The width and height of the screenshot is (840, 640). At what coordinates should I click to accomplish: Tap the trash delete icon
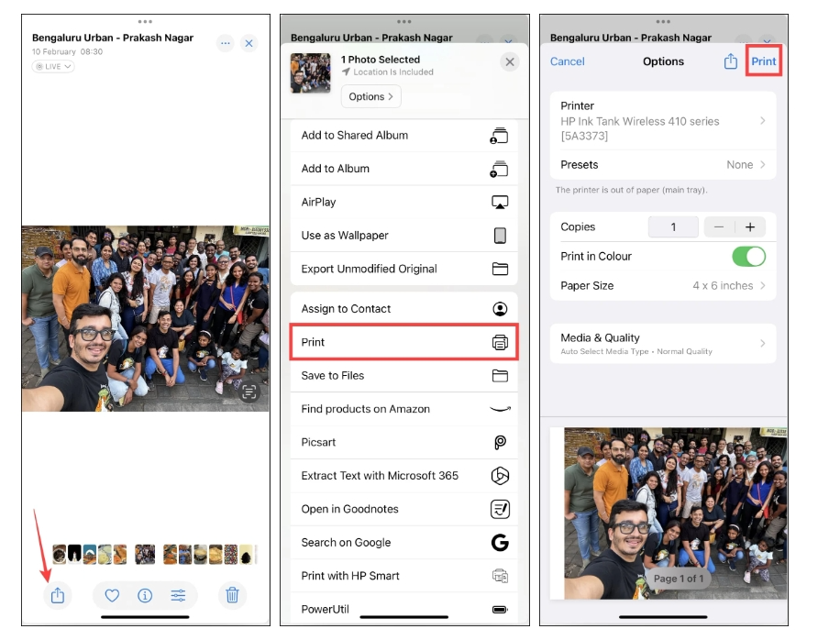(232, 595)
